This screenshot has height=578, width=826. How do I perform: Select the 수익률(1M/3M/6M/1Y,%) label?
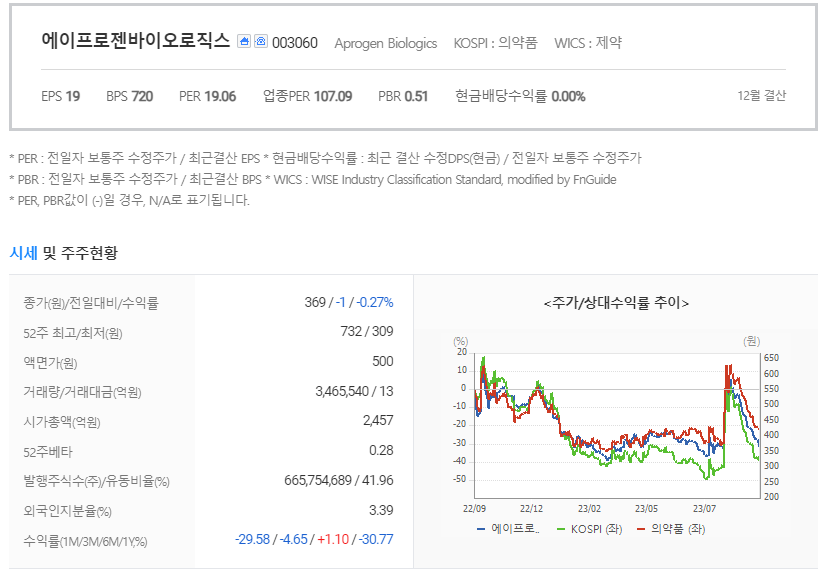(85, 541)
